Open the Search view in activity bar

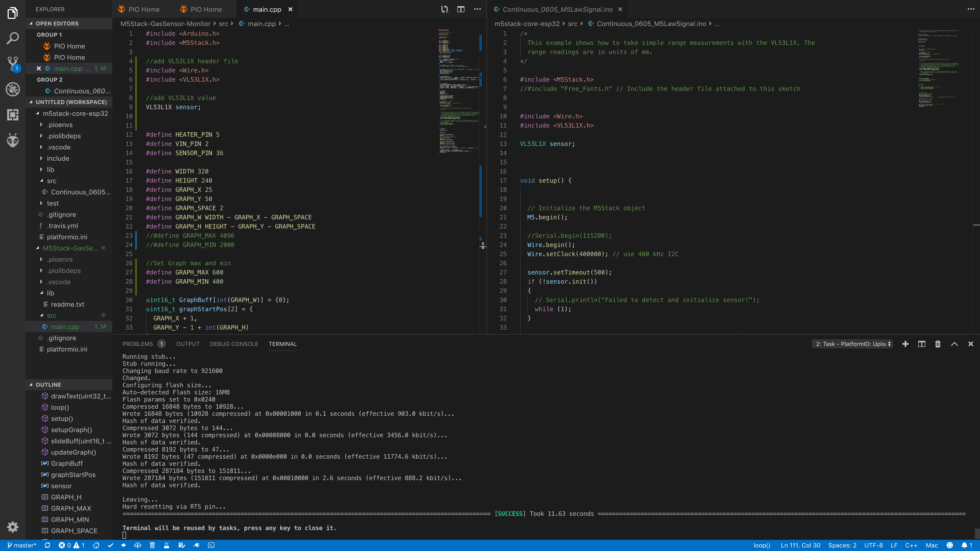point(13,38)
